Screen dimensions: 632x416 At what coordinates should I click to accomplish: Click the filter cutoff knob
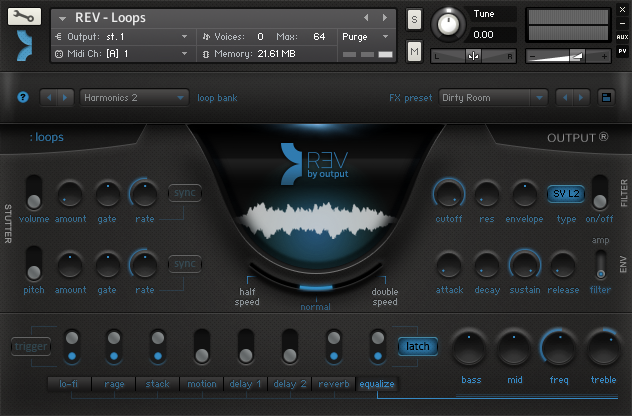pos(449,194)
